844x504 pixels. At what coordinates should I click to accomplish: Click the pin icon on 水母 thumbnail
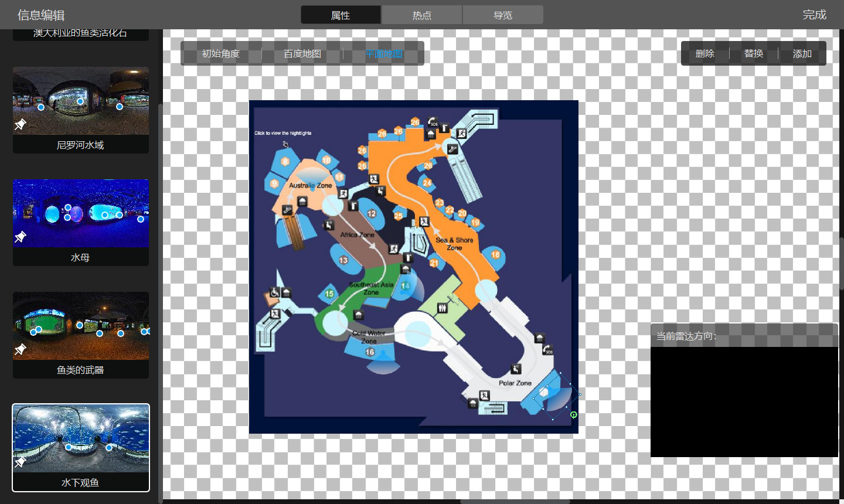pos(21,237)
